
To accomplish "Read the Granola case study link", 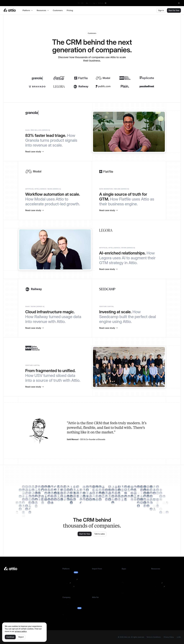I will pos(34,152).
